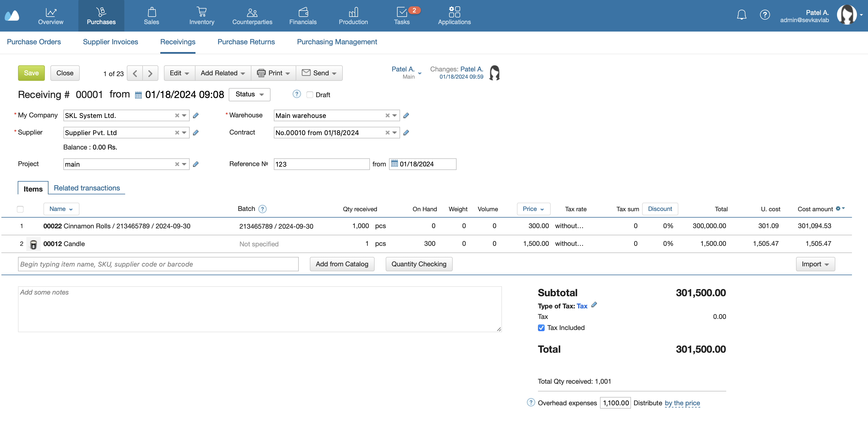
Task: Click the Quantity Checking button
Action: [x=419, y=264]
